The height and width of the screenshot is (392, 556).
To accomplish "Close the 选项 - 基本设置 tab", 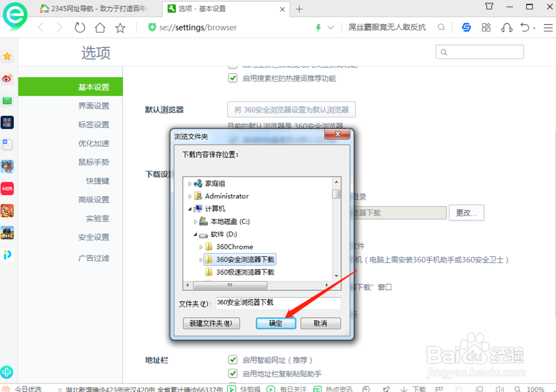I will coord(282,9).
